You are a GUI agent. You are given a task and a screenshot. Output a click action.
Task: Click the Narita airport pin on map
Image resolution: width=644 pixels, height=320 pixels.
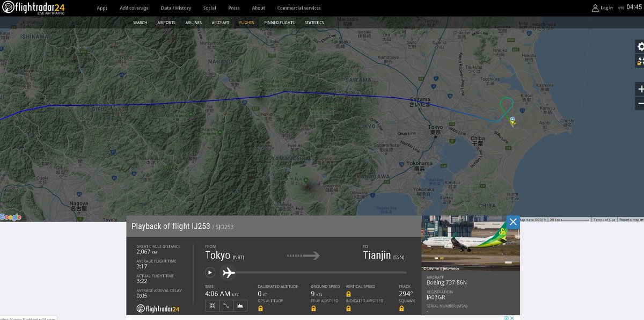[513, 120]
